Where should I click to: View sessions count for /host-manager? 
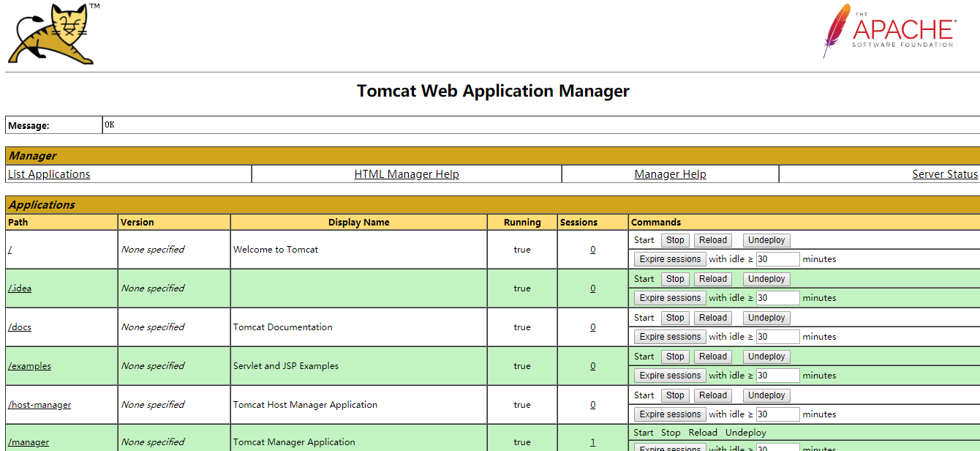(x=593, y=405)
